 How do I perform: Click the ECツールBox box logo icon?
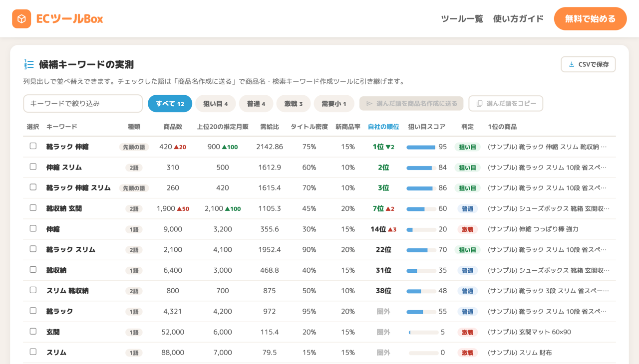click(21, 19)
